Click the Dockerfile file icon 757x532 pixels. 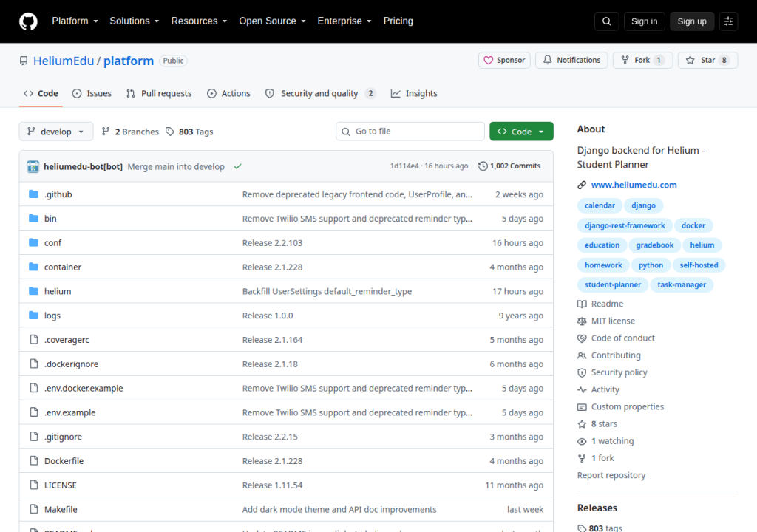pos(33,460)
